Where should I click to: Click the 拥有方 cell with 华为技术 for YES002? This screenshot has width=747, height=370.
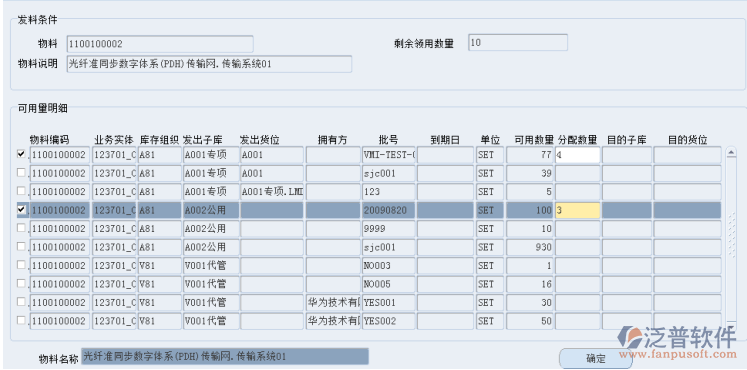333,321
